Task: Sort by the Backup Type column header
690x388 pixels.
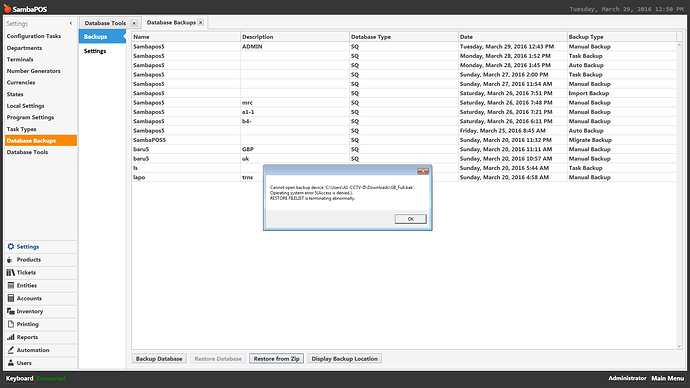Action: pyautogui.click(x=621, y=37)
